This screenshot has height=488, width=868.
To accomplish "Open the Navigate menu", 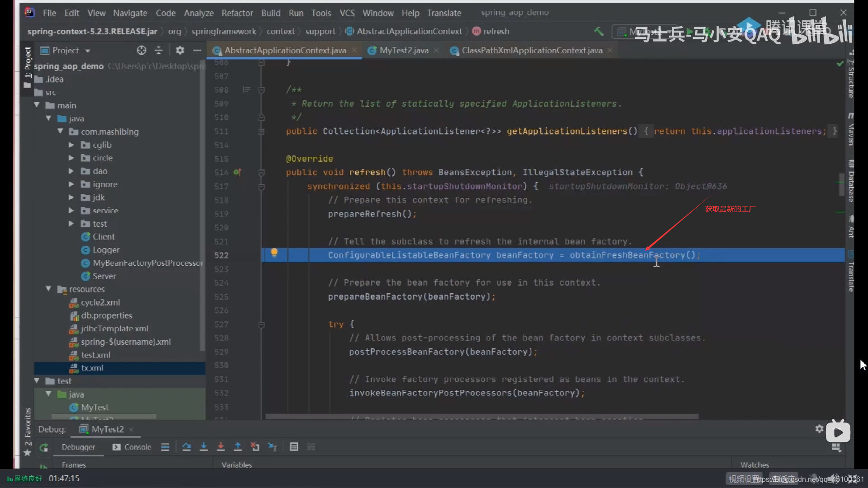I will coord(130,13).
